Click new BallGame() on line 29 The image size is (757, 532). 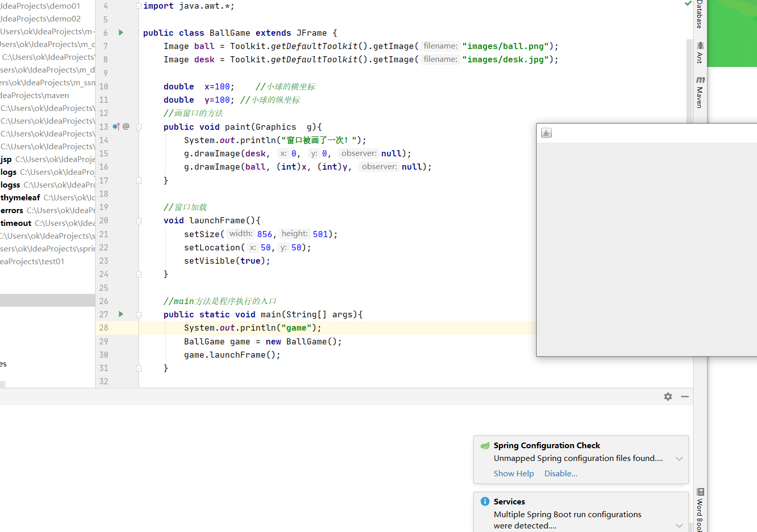[304, 342]
